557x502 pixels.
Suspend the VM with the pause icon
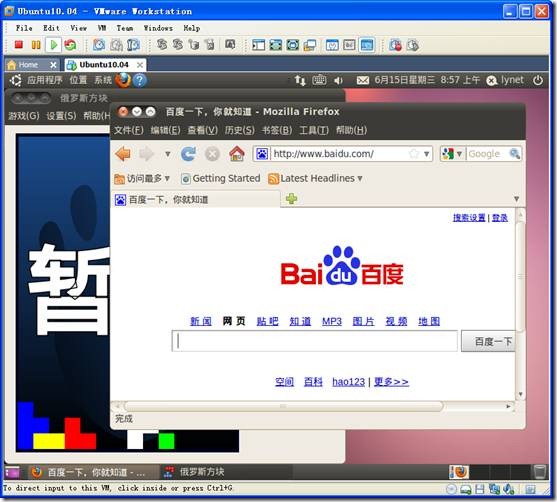pos(36,45)
